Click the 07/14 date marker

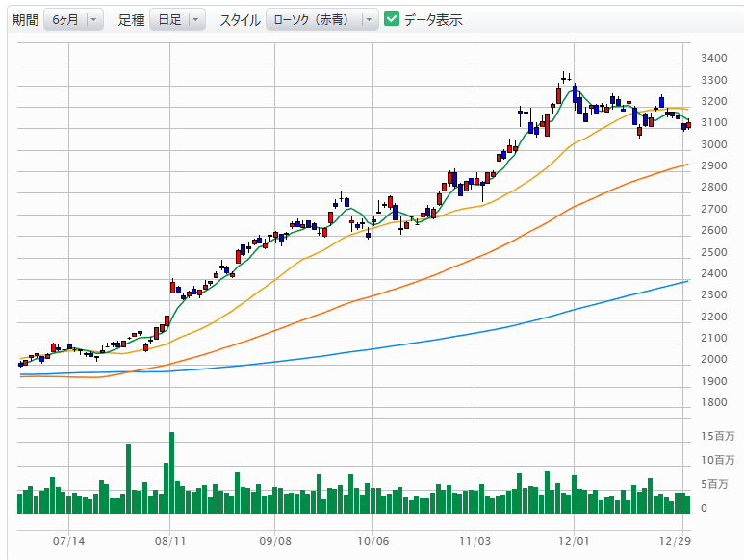click(x=70, y=542)
